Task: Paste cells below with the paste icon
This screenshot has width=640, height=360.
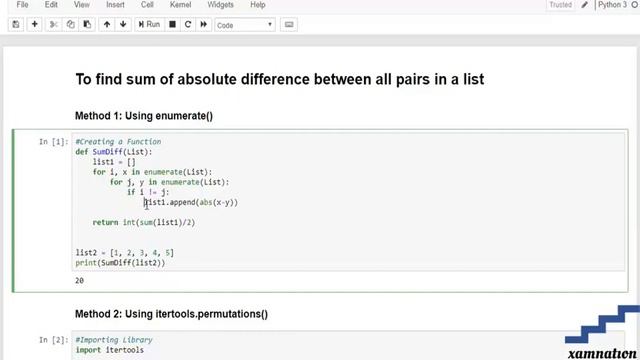Action: click(x=87, y=24)
